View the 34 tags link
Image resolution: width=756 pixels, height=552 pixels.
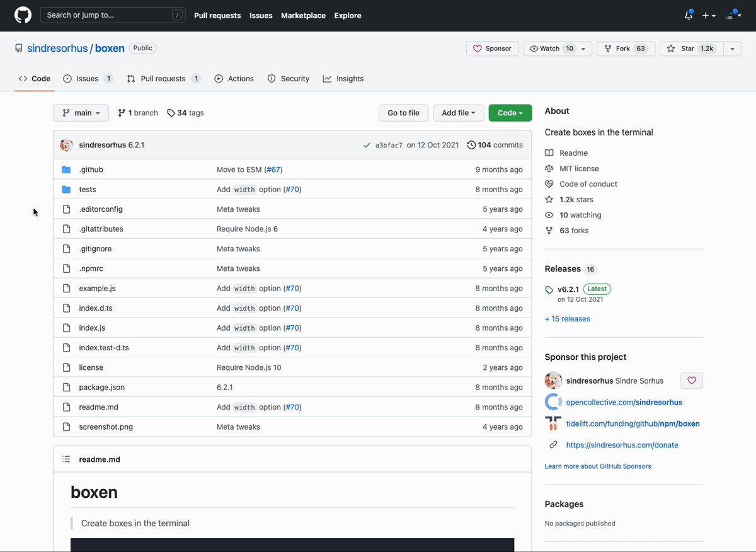point(186,113)
